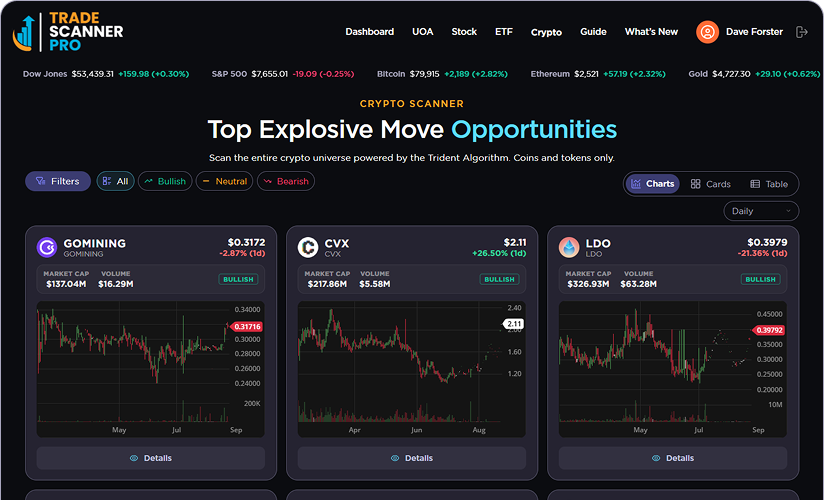Click the Ethereum ticker entry
This screenshot has height=500, width=824.
(598, 74)
